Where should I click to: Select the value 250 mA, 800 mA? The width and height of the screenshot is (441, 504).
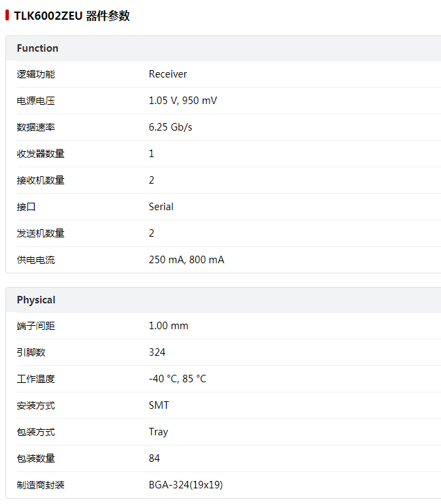point(186,260)
